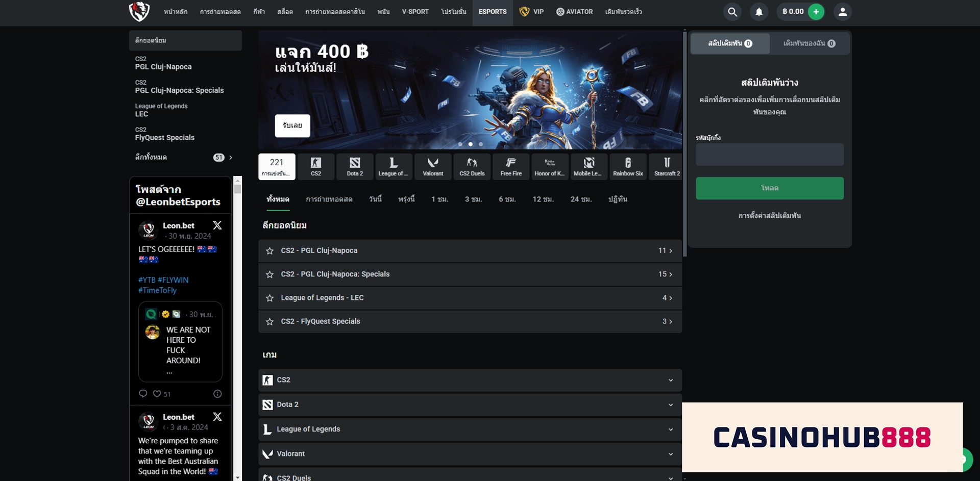
Task: Select the CS2 game filter icon
Action: (316, 166)
